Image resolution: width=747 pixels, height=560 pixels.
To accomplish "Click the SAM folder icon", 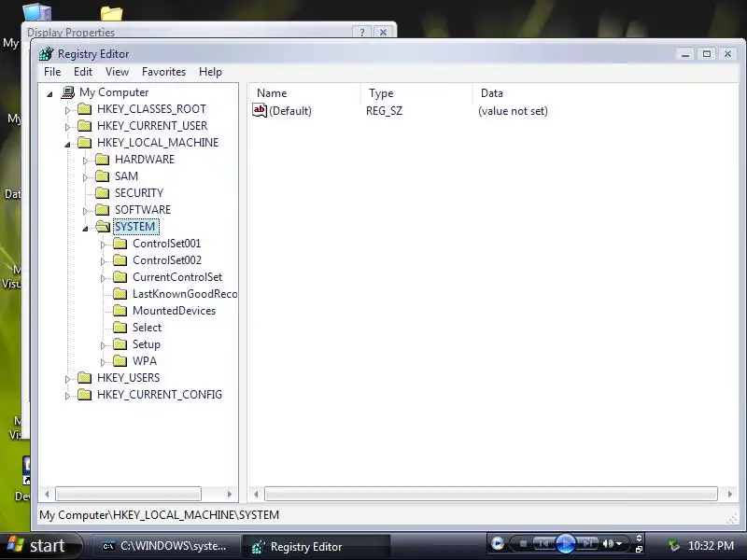I will click(103, 176).
